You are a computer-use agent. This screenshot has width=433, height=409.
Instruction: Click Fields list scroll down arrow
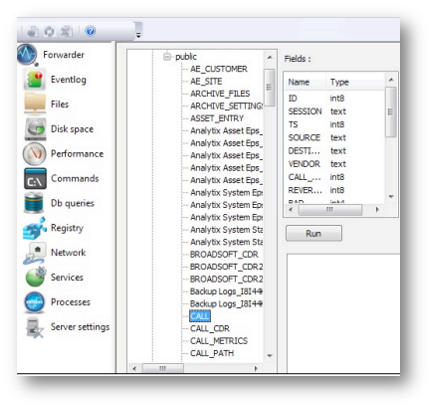coord(391,197)
